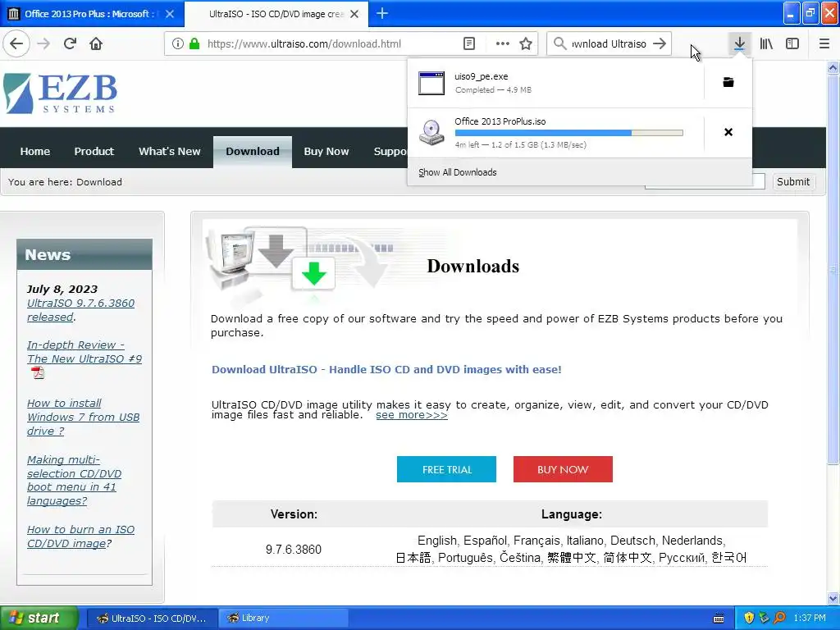Show sidebars toolbar icon
The height and width of the screenshot is (630, 840).
pos(792,44)
